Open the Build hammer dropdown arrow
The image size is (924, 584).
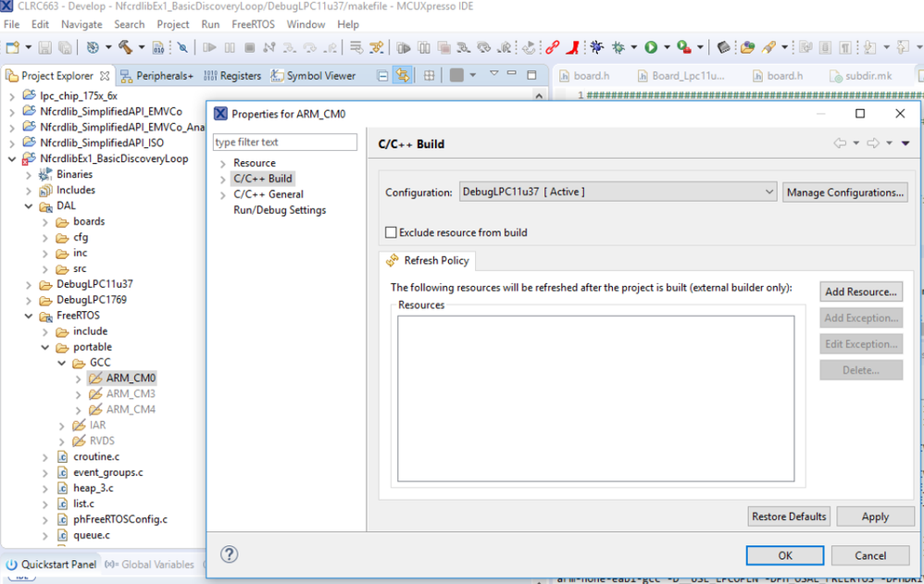(x=142, y=47)
